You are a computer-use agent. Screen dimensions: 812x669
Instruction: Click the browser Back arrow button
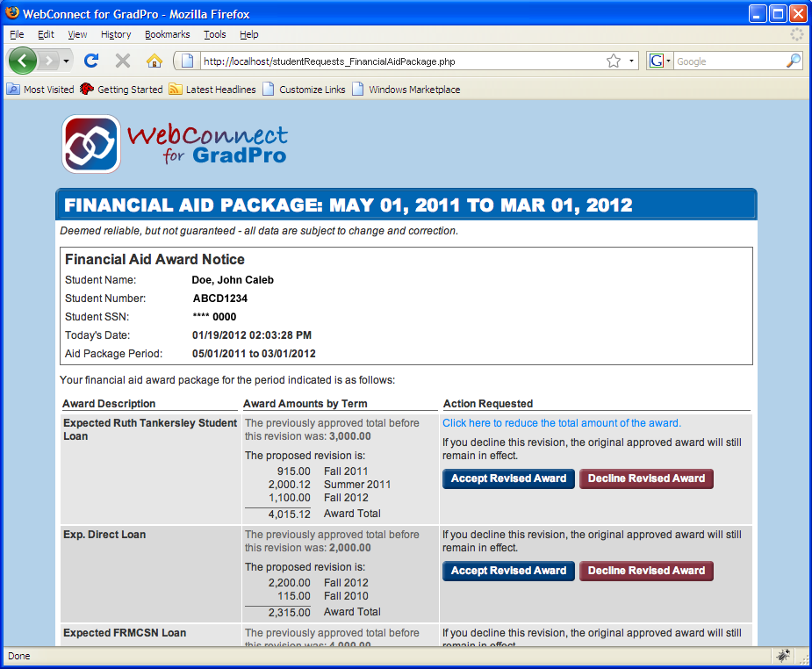coord(22,61)
